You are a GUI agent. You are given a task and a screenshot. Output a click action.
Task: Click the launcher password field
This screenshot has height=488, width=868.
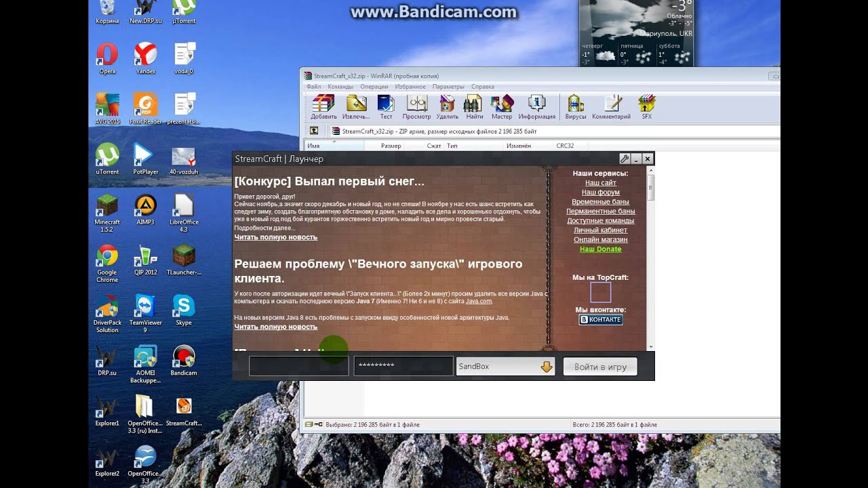coord(403,366)
